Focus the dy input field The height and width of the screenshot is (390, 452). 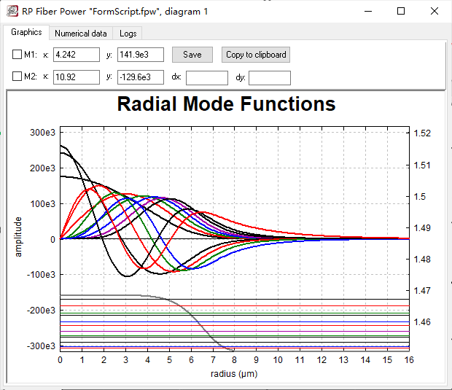[269, 78]
